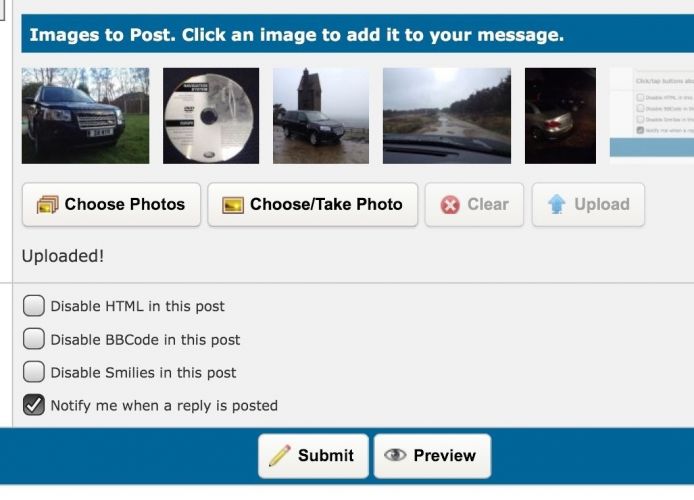Preview the message
This screenshot has width=694, height=500.
click(x=432, y=456)
